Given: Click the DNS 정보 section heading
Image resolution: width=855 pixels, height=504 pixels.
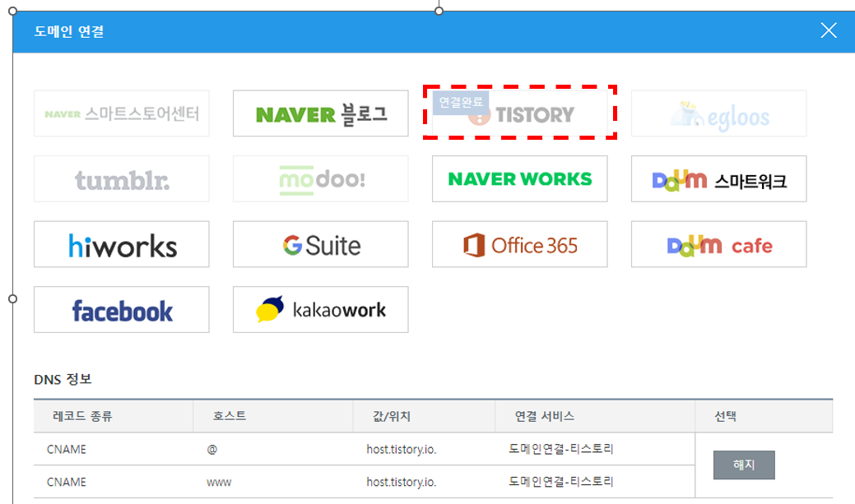Looking at the screenshot, I should pyautogui.click(x=63, y=379).
